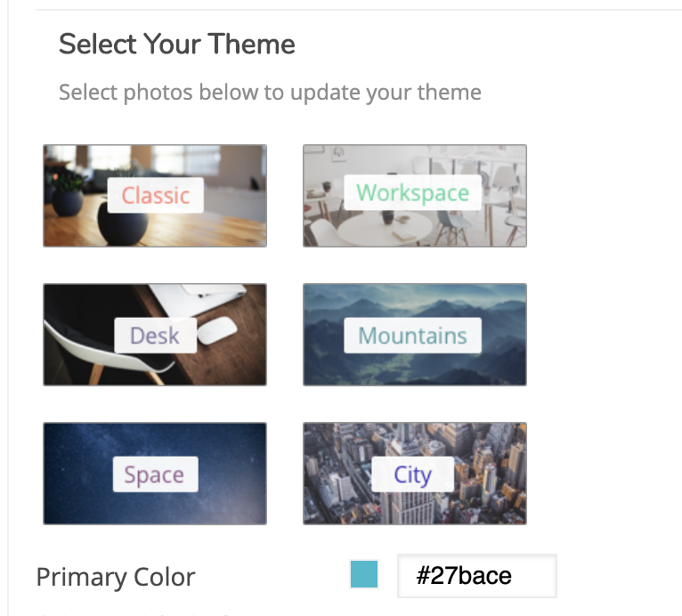
Task: Click the purple Desk label
Action: tap(155, 336)
